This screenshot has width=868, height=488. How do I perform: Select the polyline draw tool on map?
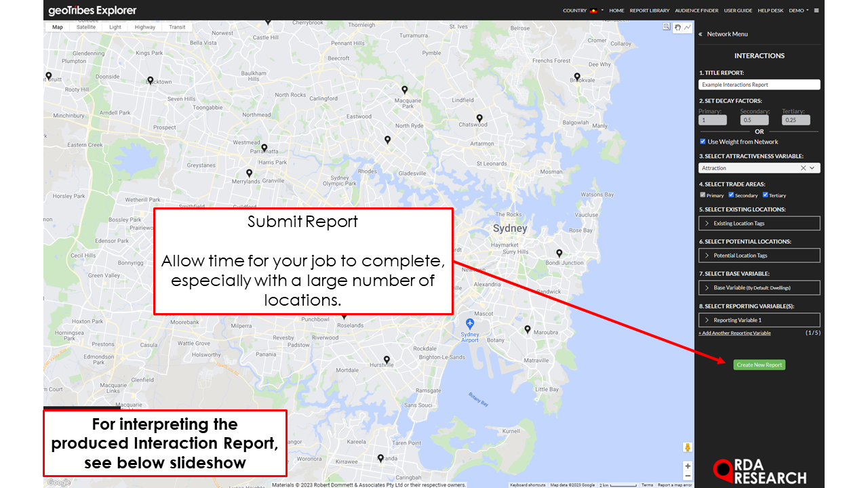click(688, 27)
